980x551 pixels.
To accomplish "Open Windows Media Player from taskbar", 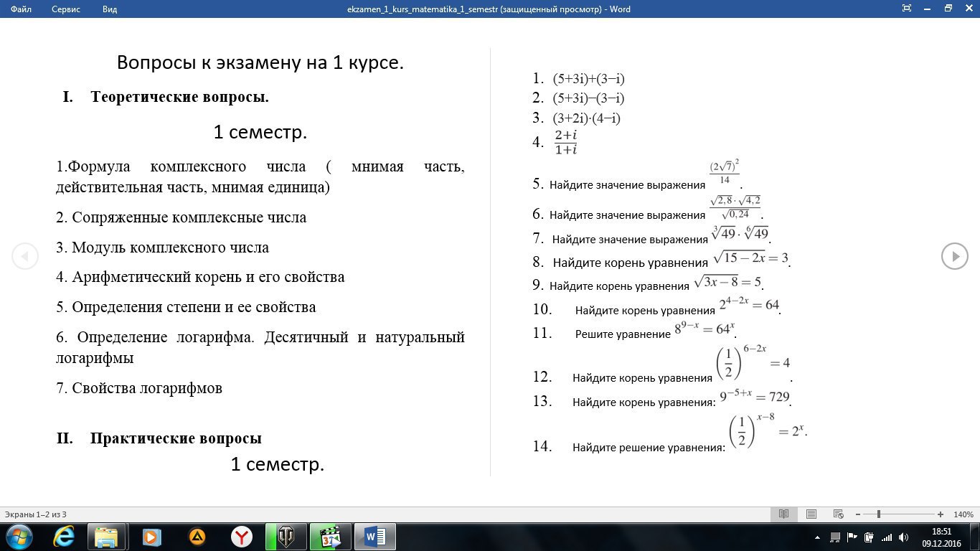I will (151, 537).
